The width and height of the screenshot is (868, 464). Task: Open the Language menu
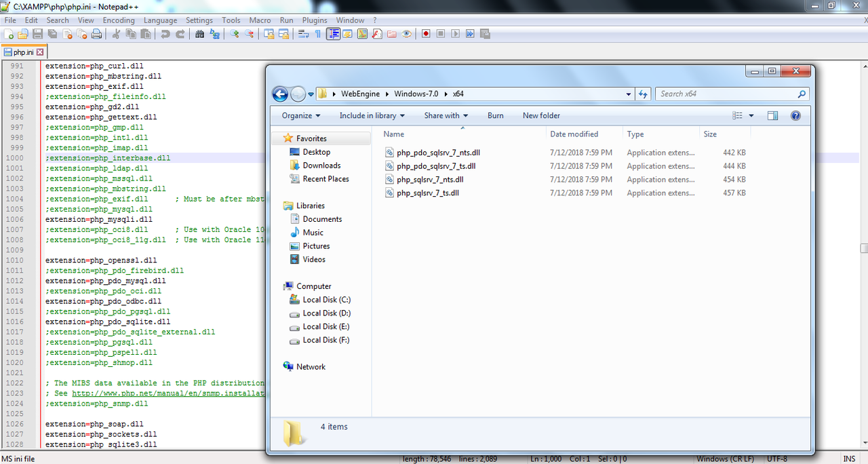tap(160, 20)
